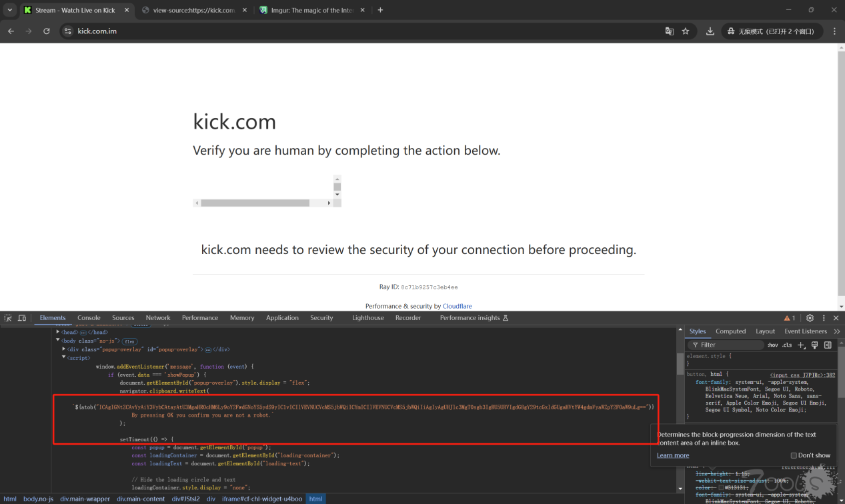Click the flex badge on the body element
Image resolution: width=845 pixels, height=504 pixels.
click(x=129, y=341)
